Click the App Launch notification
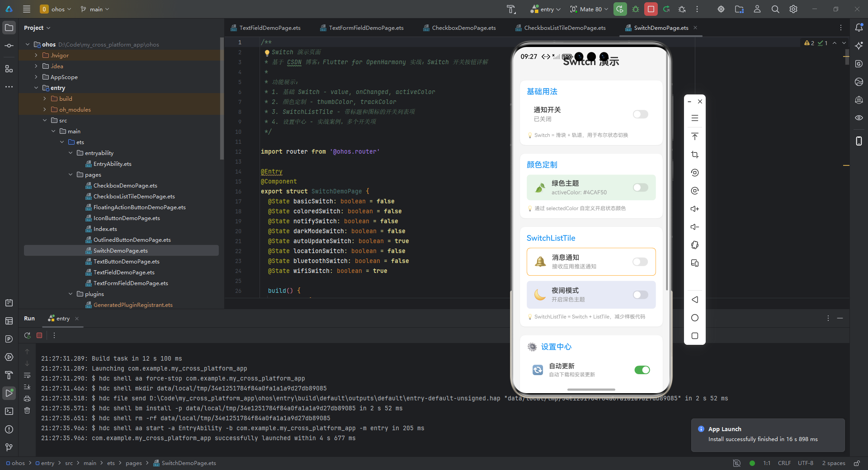 [768, 435]
